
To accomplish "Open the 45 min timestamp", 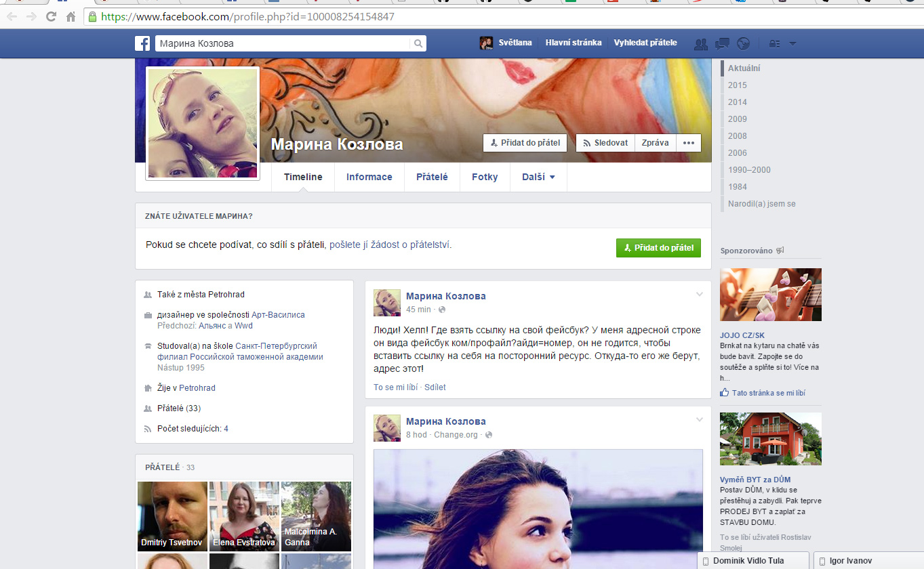I will 418,310.
